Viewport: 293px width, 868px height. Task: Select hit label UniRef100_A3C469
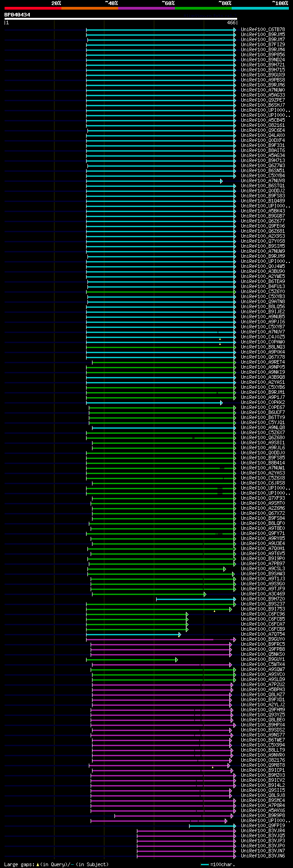pyautogui.click(x=263, y=594)
